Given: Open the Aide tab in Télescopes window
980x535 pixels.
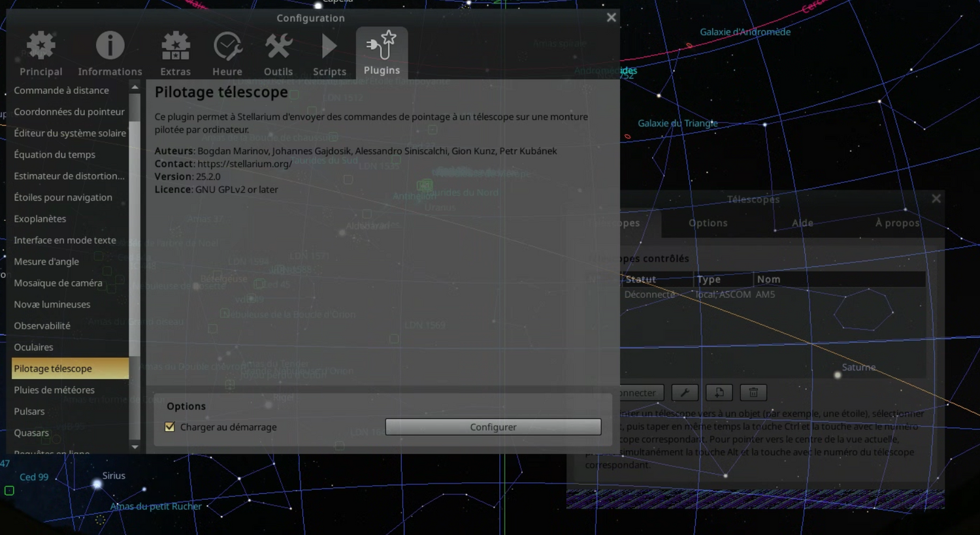Looking at the screenshot, I should point(802,223).
